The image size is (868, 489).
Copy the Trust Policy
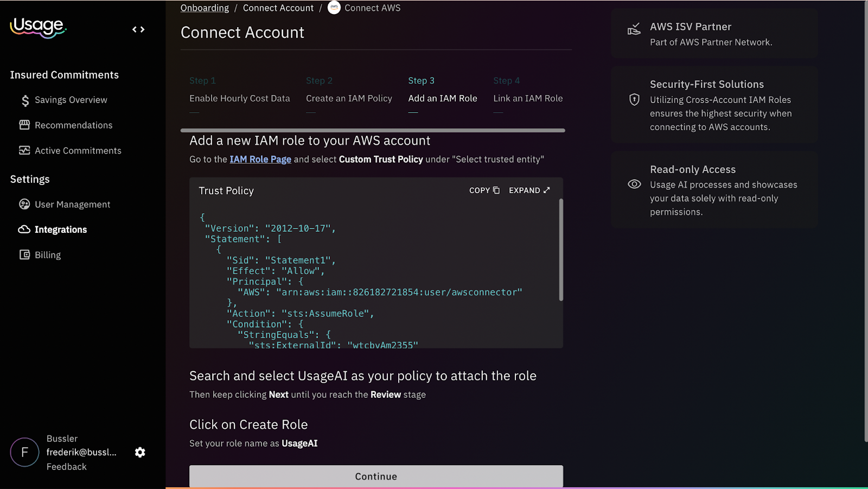484,190
